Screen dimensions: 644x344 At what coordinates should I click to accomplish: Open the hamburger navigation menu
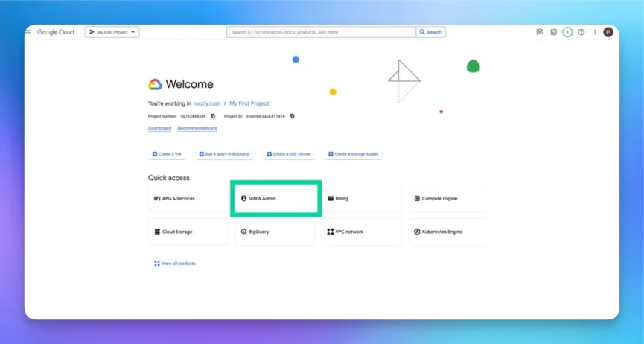pyautogui.click(x=28, y=32)
